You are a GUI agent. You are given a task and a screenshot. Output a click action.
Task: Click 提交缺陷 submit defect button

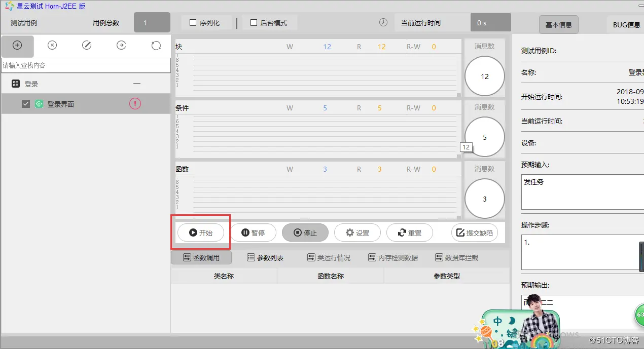(x=475, y=232)
